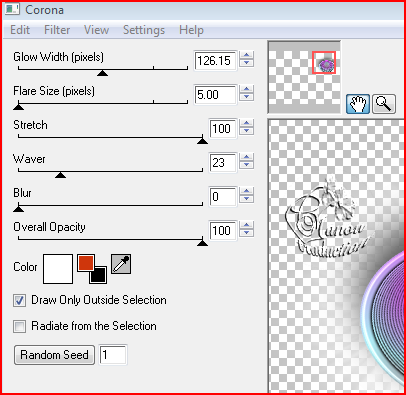Decrease Flare Size with down arrow
The height and width of the screenshot is (395, 406).
pyautogui.click(x=246, y=97)
